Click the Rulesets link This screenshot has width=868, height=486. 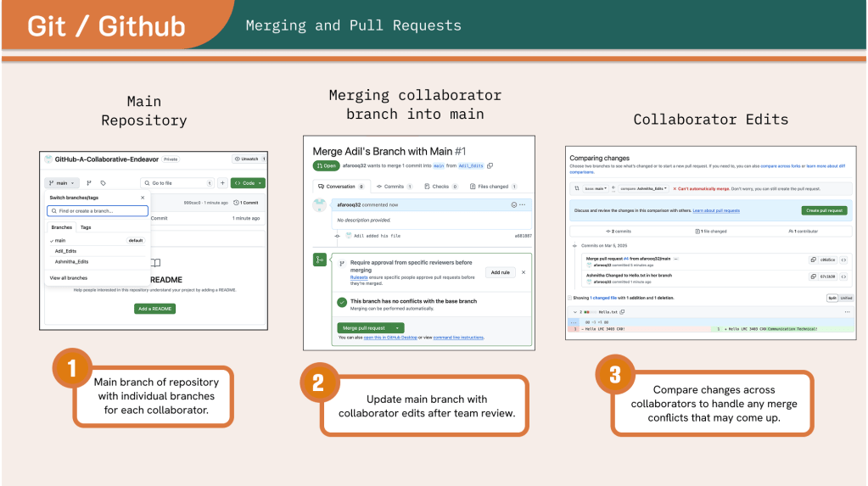359,277
